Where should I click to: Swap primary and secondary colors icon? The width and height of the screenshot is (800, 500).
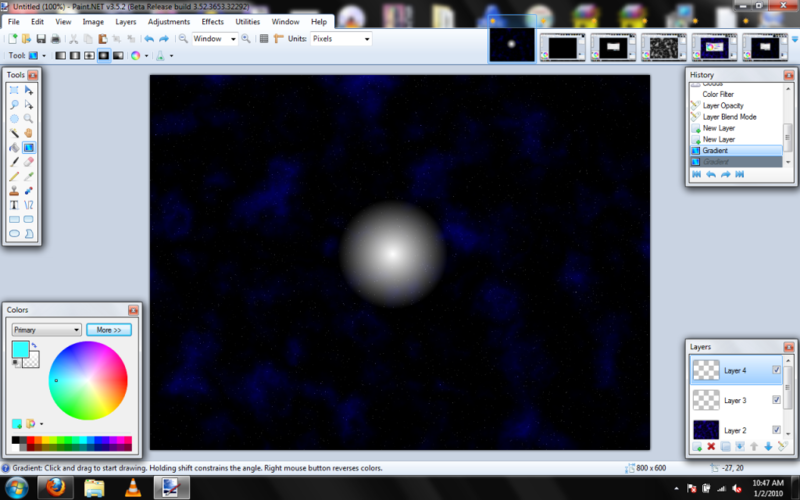click(34, 345)
